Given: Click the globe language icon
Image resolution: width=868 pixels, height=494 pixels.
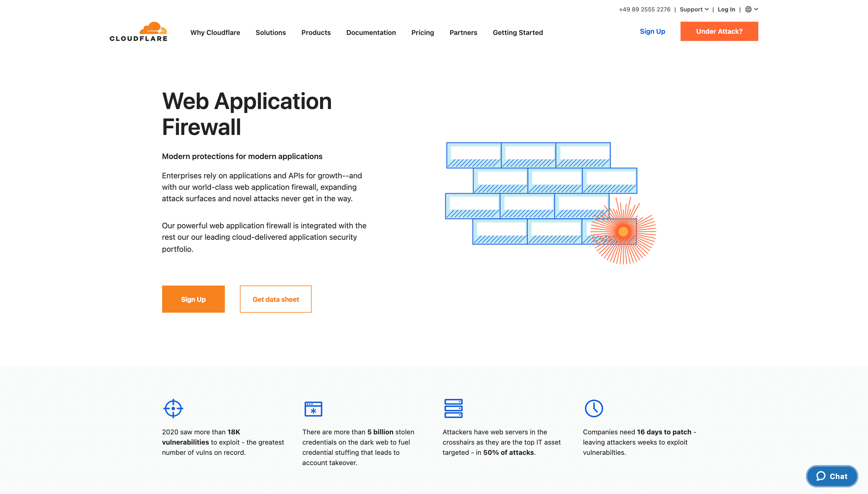Looking at the screenshot, I should click(x=748, y=10).
